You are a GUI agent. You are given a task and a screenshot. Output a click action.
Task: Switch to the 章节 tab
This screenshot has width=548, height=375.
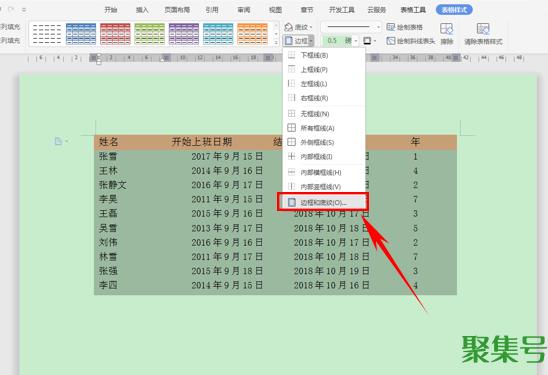(307, 10)
